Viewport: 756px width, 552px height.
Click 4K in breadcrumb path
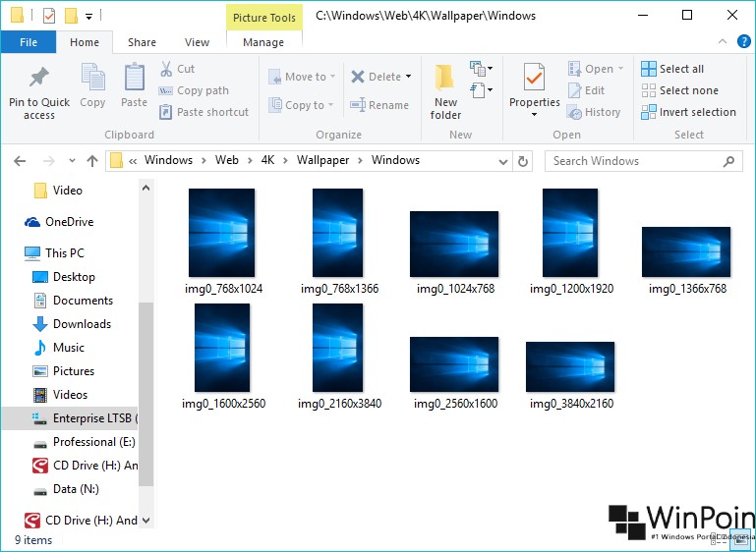coord(267,160)
